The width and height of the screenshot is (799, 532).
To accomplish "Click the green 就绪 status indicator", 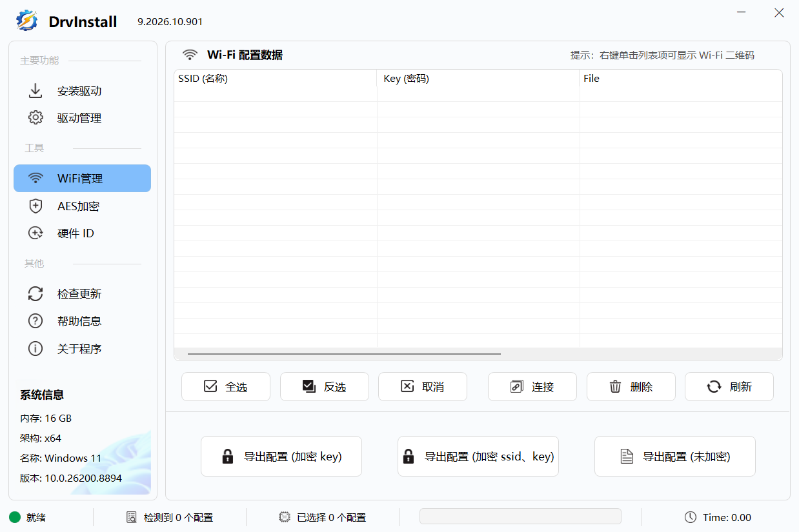I will 15,517.
